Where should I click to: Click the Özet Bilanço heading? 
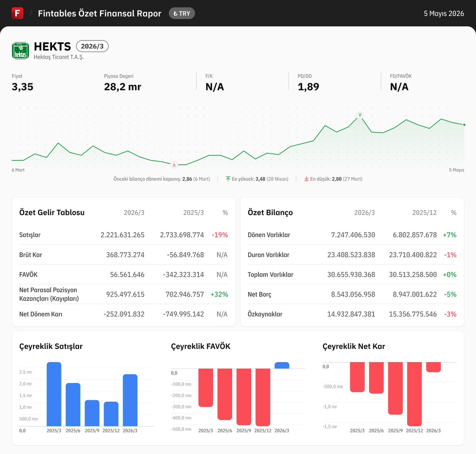coord(270,213)
